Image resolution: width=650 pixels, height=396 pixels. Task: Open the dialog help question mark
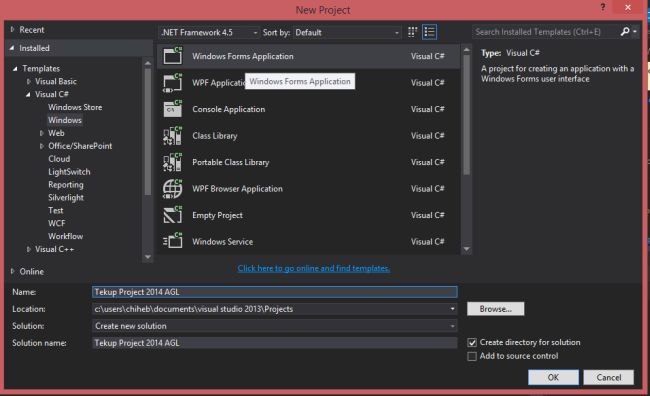pos(603,7)
